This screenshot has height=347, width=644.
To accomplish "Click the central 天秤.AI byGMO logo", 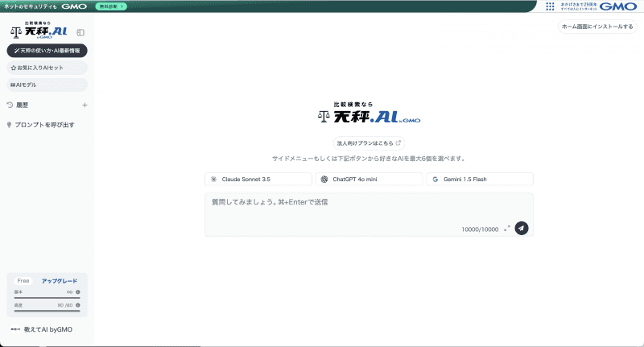I will click(x=369, y=113).
